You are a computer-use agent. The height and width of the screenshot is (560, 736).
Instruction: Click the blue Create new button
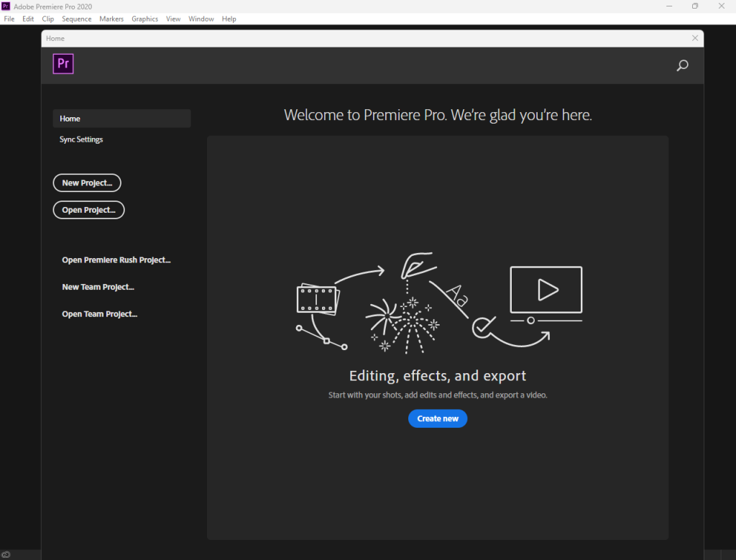coord(438,418)
